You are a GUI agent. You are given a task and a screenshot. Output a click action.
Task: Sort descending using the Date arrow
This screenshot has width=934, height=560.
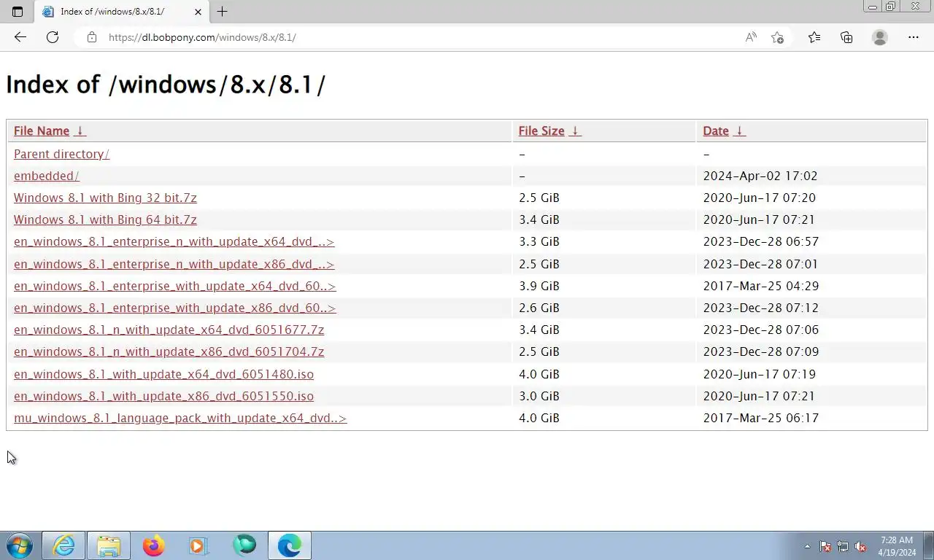(x=739, y=131)
